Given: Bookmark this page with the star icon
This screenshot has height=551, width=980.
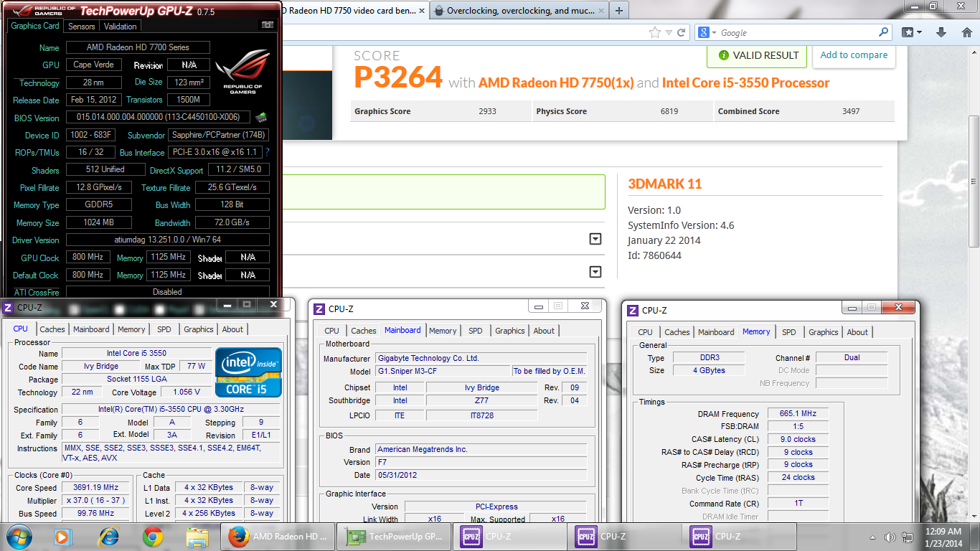Looking at the screenshot, I should [655, 32].
